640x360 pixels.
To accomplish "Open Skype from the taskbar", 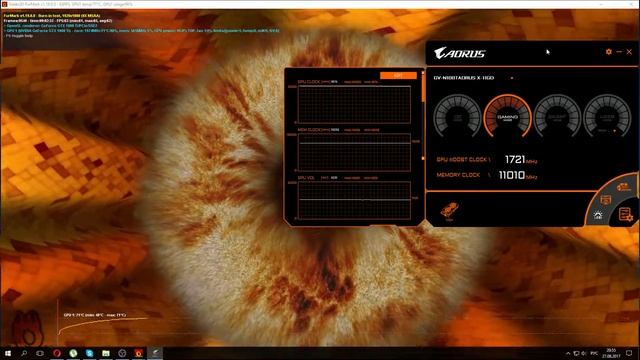I will point(89,353).
